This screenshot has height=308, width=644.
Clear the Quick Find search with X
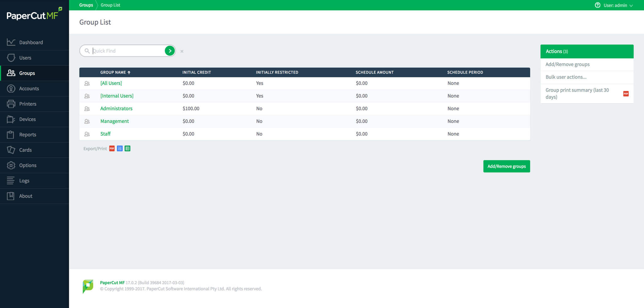182,51
